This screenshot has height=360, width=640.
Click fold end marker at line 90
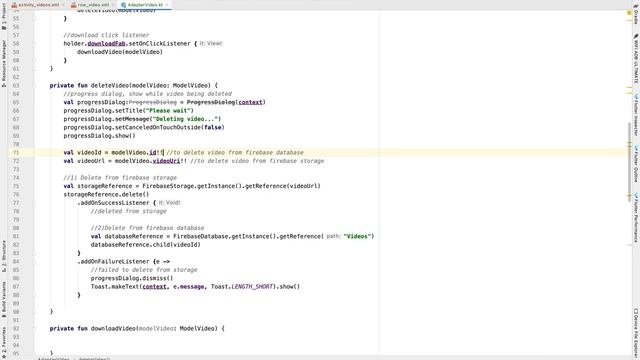(x=34, y=312)
